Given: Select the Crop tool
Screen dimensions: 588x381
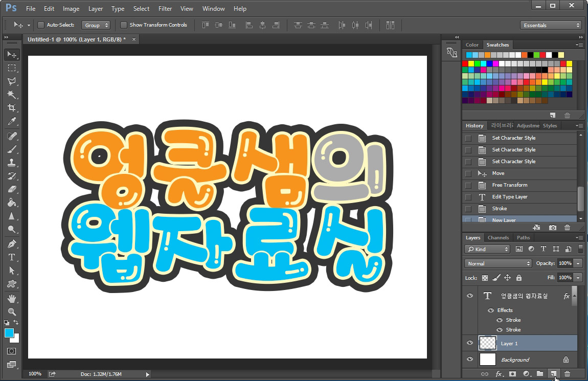Looking at the screenshot, I should tap(12, 108).
